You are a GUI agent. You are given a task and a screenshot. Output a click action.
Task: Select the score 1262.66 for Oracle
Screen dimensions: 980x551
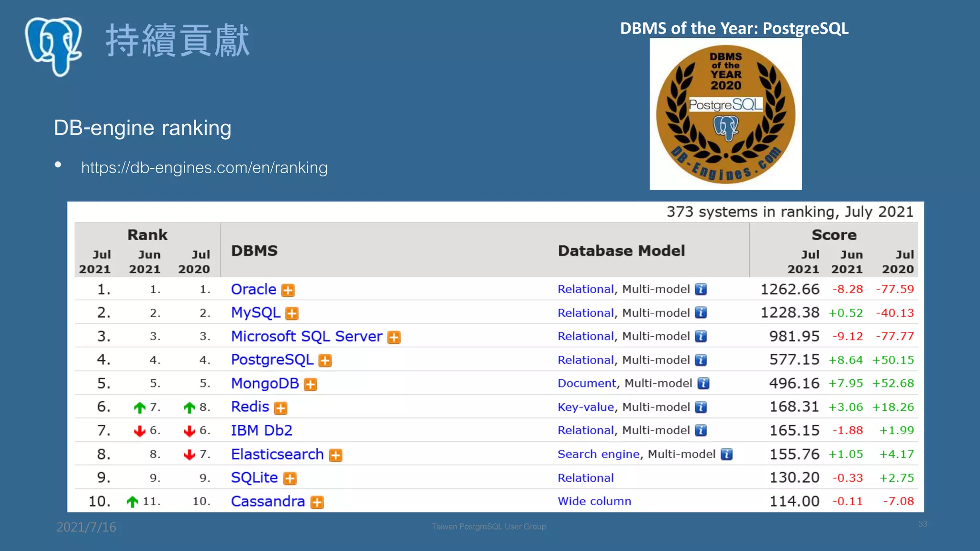[x=790, y=289]
